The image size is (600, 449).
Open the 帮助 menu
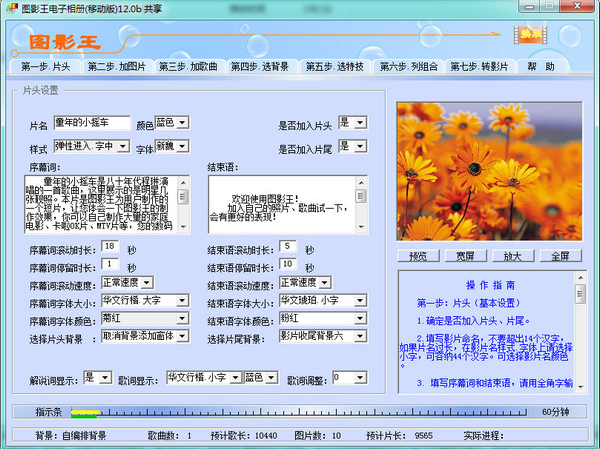541,67
